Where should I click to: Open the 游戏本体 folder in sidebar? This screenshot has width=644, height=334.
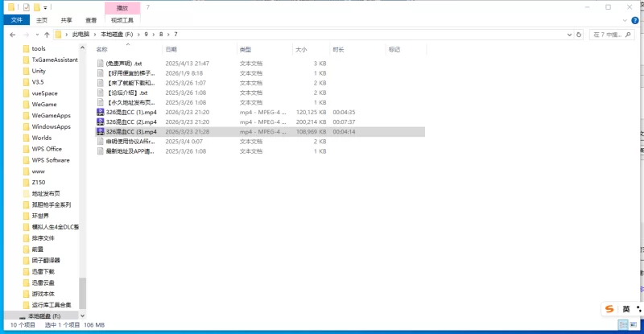pyautogui.click(x=43, y=294)
